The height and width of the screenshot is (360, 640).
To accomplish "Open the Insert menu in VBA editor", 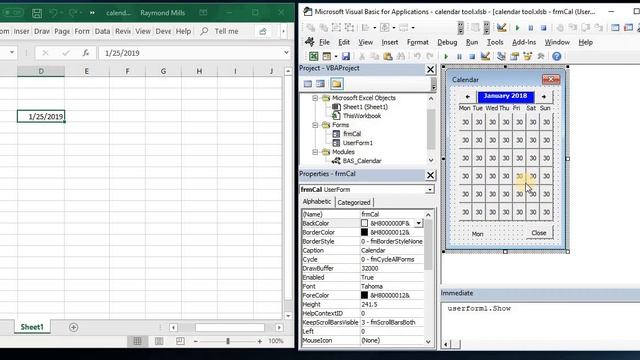I will click(390, 42).
